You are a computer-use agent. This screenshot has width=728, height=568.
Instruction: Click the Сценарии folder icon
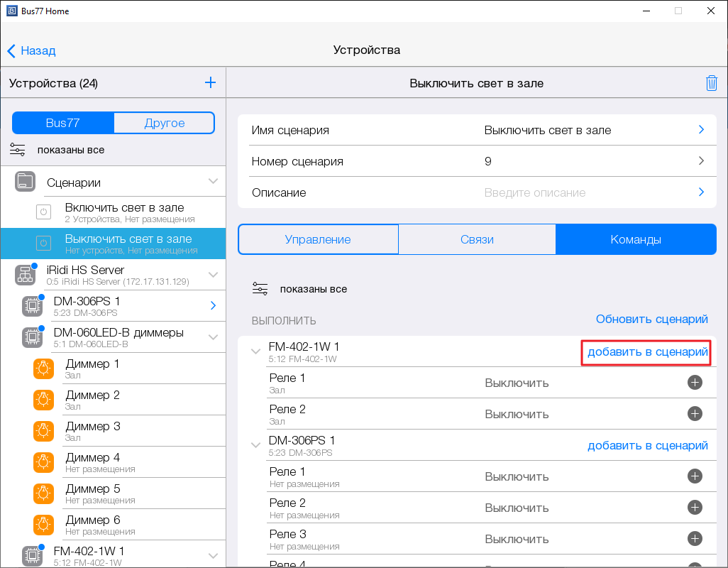[x=25, y=182]
